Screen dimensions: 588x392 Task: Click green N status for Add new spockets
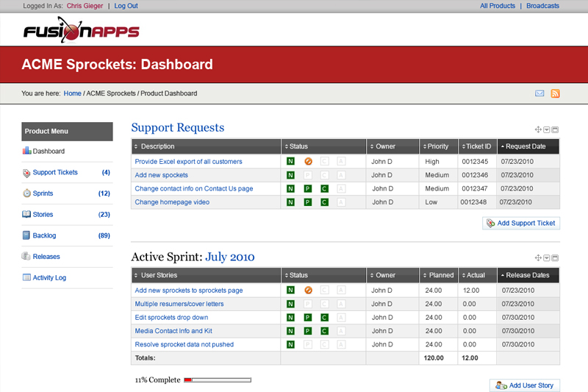pyautogui.click(x=290, y=175)
